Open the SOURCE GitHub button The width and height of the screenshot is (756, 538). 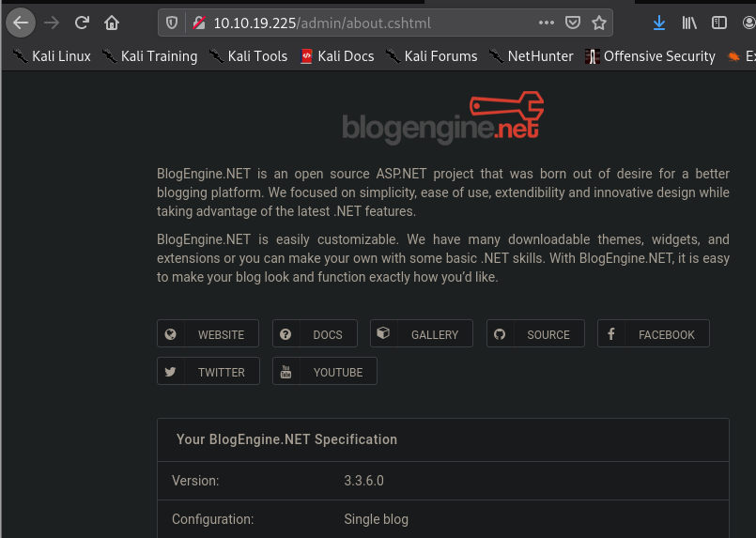(x=535, y=333)
